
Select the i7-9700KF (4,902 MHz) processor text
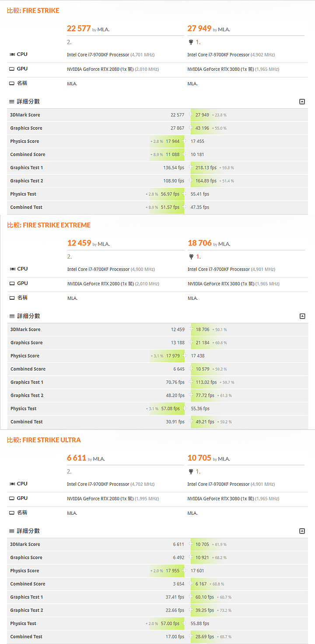(x=231, y=55)
